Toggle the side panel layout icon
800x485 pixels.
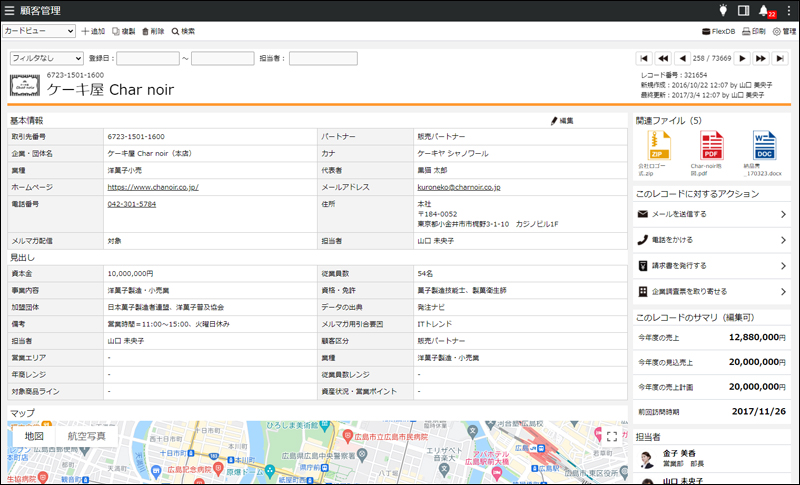tap(743, 10)
